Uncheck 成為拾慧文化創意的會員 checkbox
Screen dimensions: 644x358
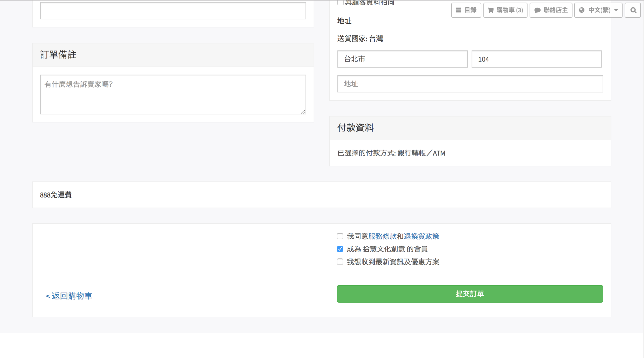click(x=340, y=249)
